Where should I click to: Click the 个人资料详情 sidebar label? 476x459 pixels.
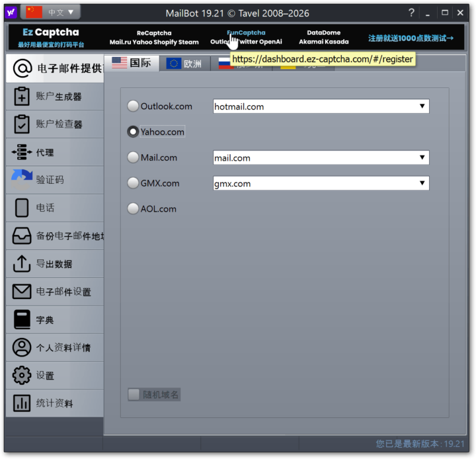coord(63,347)
